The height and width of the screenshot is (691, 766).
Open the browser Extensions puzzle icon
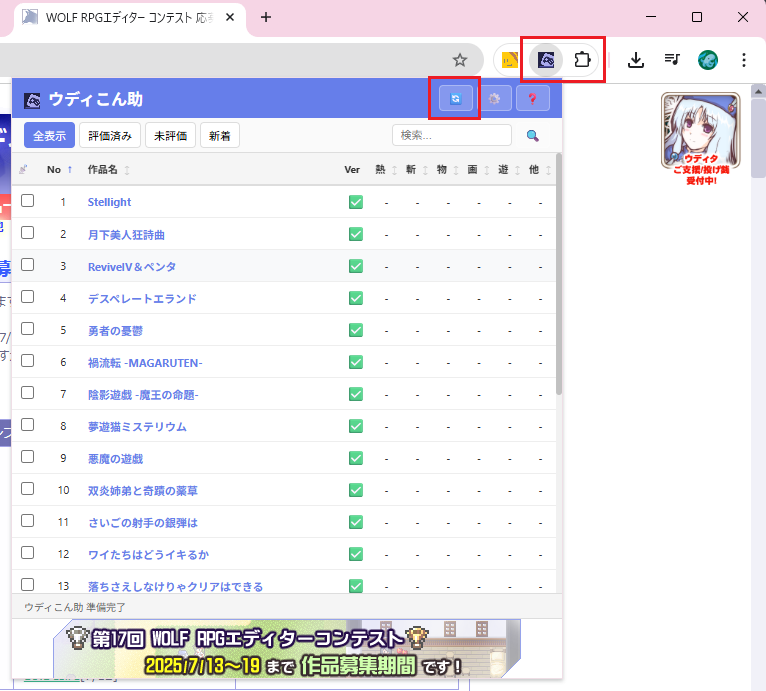click(582, 60)
